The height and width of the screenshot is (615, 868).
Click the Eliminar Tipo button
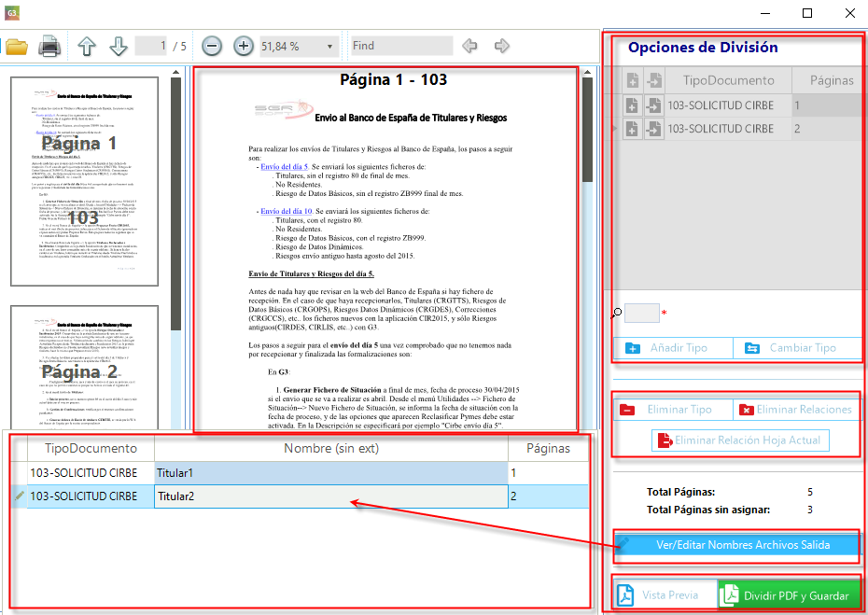tap(673, 410)
